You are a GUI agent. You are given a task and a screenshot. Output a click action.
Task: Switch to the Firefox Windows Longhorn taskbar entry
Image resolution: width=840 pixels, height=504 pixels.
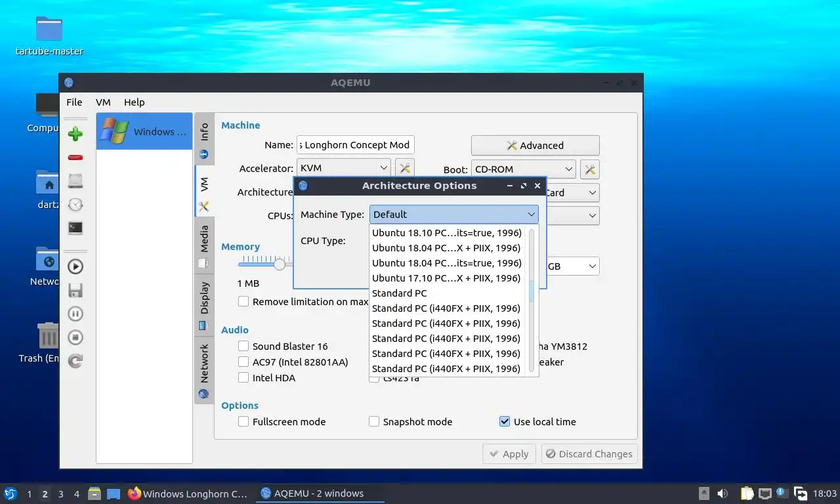tap(188, 493)
